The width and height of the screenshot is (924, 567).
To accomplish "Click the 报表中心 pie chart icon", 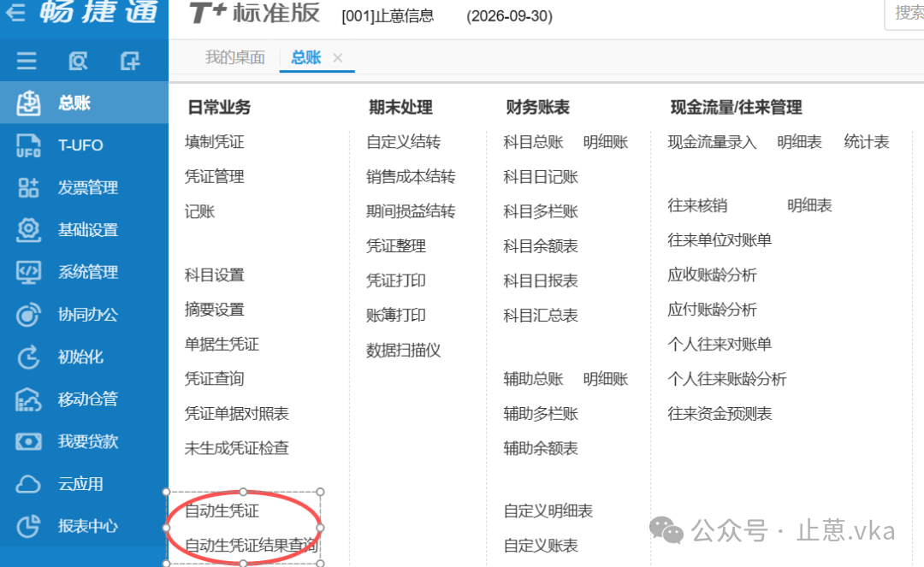I will pyautogui.click(x=28, y=526).
